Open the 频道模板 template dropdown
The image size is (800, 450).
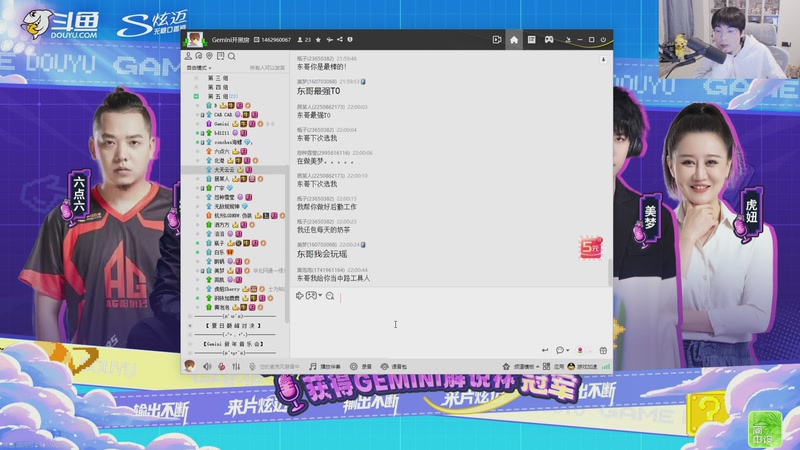[x=526, y=366]
